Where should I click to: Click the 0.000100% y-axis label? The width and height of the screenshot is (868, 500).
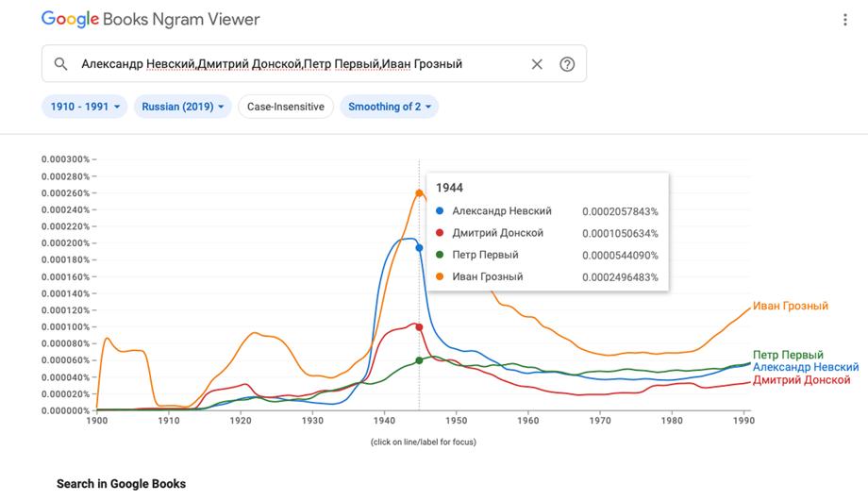tap(65, 327)
